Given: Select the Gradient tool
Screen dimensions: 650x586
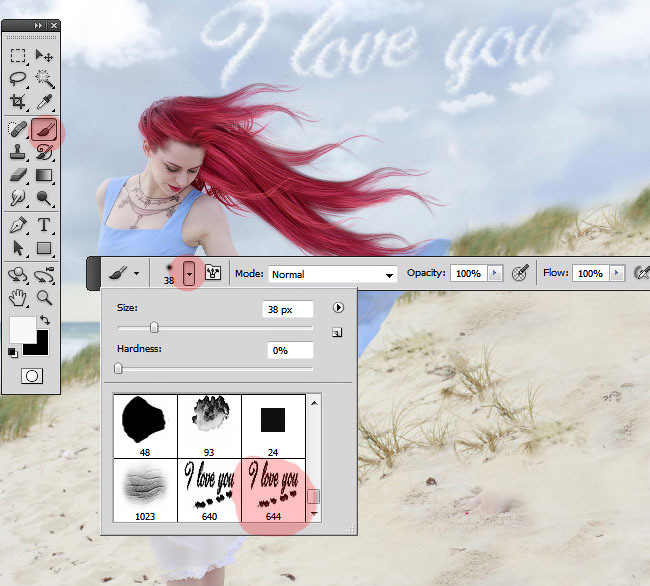Looking at the screenshot, I should [44, 175].
